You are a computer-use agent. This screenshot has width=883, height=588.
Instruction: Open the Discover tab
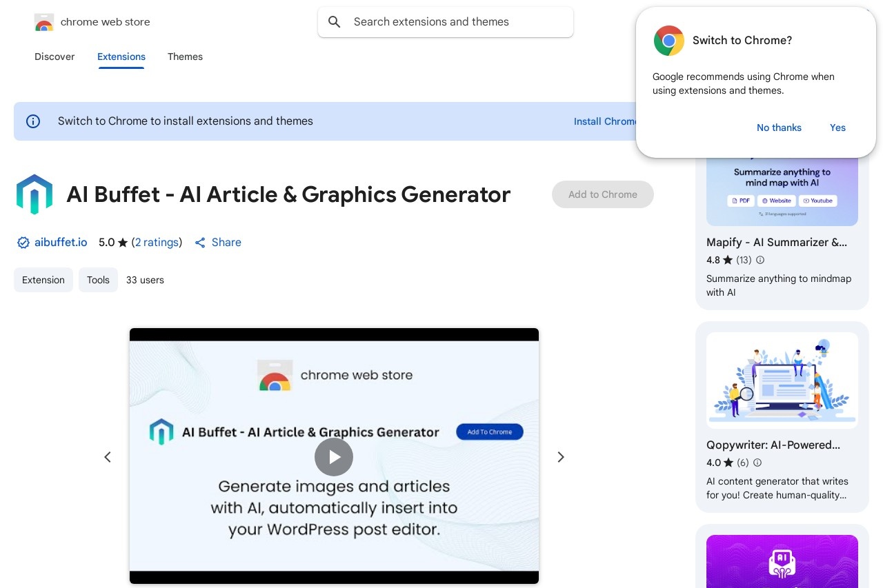[x=54, y=57]
